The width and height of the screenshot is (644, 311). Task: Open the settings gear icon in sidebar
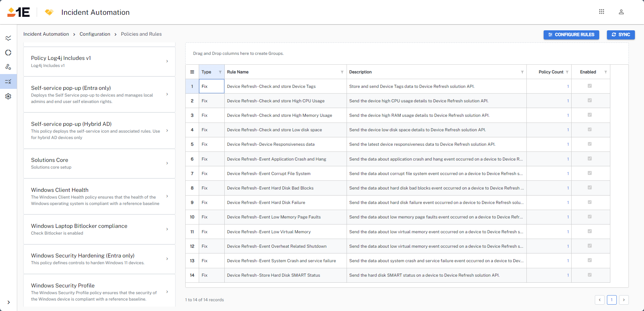[x=8, y=96]
